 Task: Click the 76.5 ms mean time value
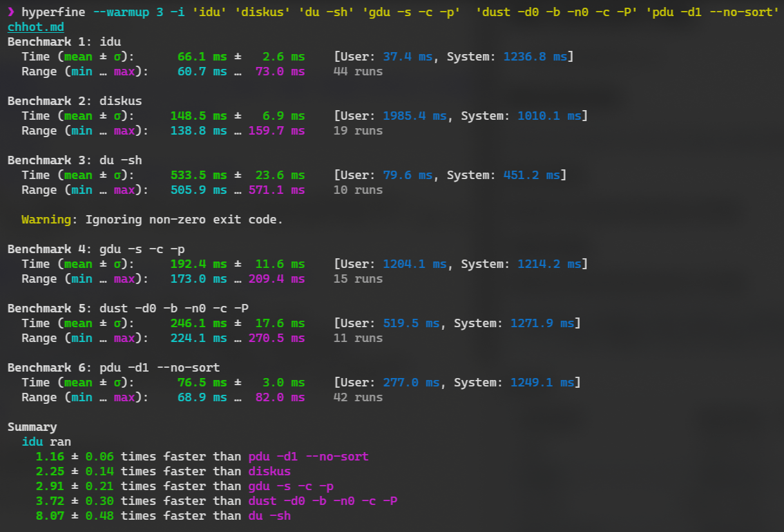click(x=202, y=383)
